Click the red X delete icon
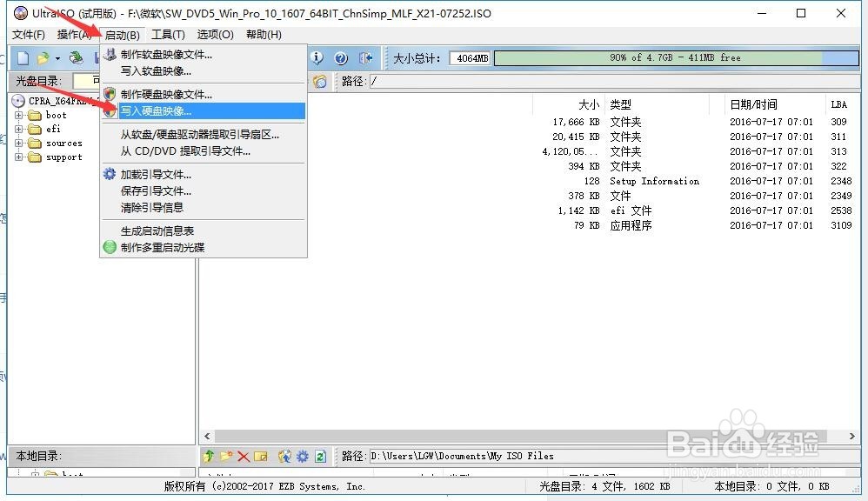Image resolution: width=868 pixels, height=501 pixels. pyautogui.click(x=243, y=456)
